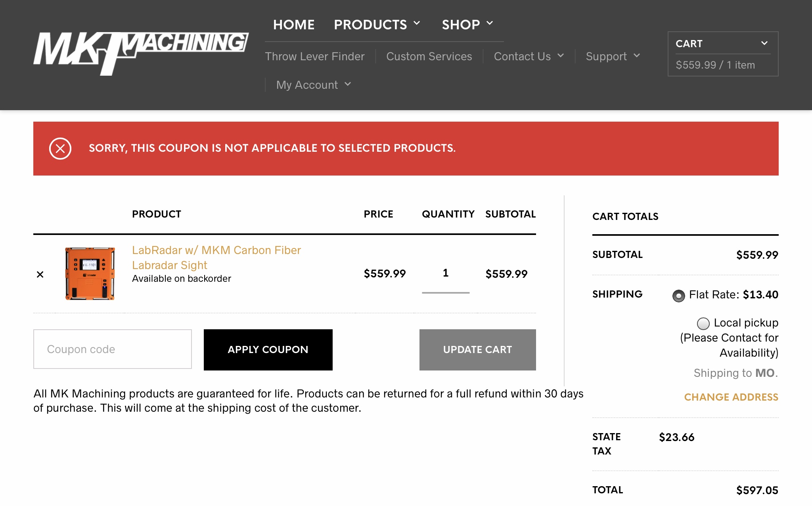Viewport: 812px width, 506px height.
Task: Expand the Shop menu chevron
Action: pyautogui.click(x=490, y=23)
